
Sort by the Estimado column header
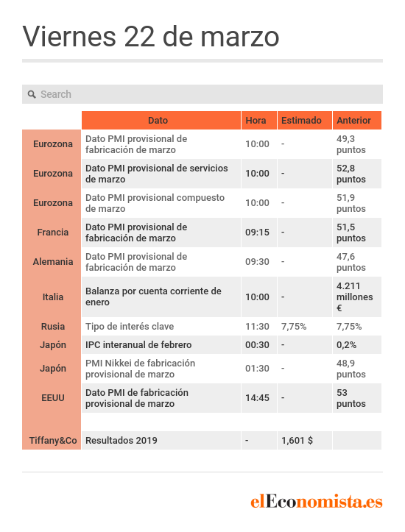305,121
